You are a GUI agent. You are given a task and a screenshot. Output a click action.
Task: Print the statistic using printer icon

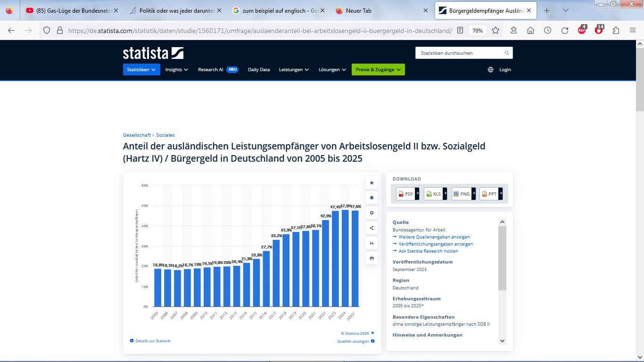[x=372, y=258]
